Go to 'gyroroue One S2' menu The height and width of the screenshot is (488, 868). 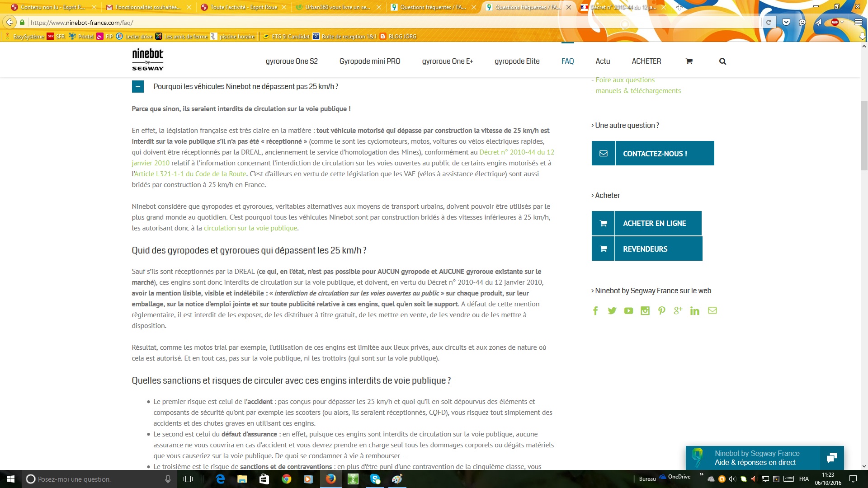coord(292,61)
